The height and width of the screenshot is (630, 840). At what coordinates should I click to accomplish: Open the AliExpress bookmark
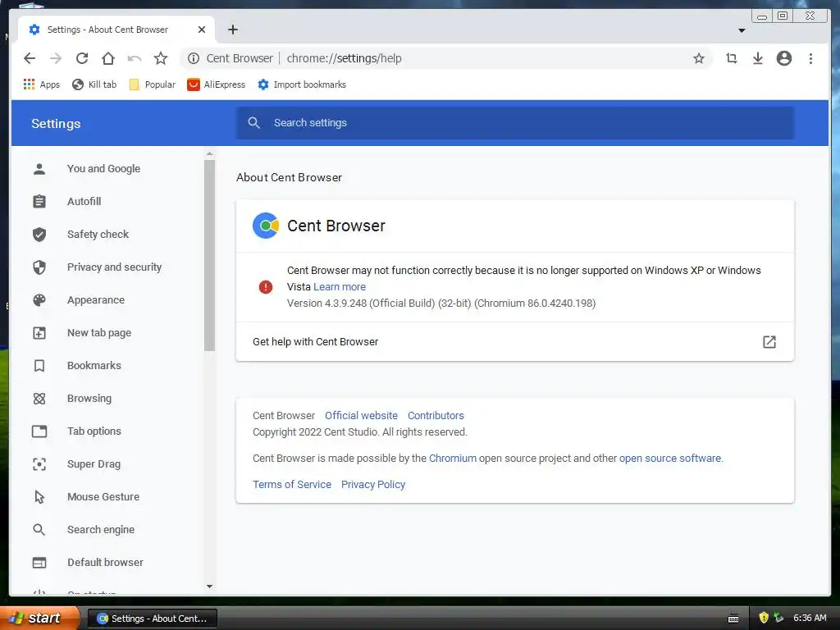(216, 84)
